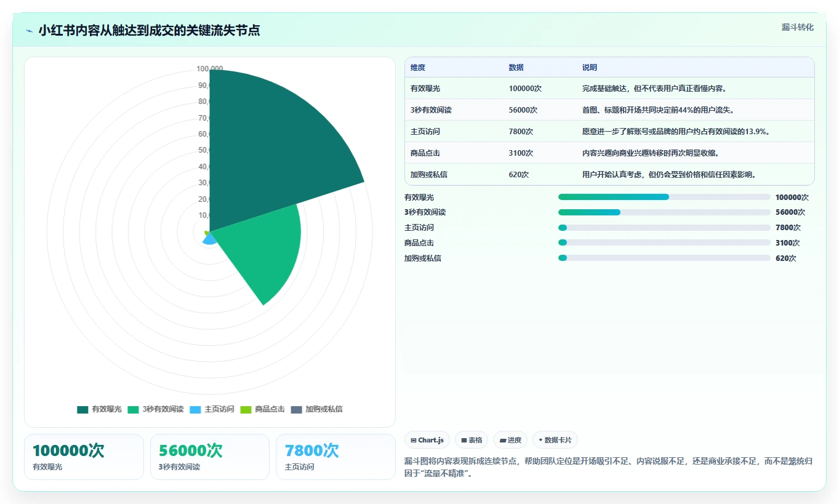Click the 漏斗转化 tag in the header
The image size is (839, 504).
[x=798, y=27]
